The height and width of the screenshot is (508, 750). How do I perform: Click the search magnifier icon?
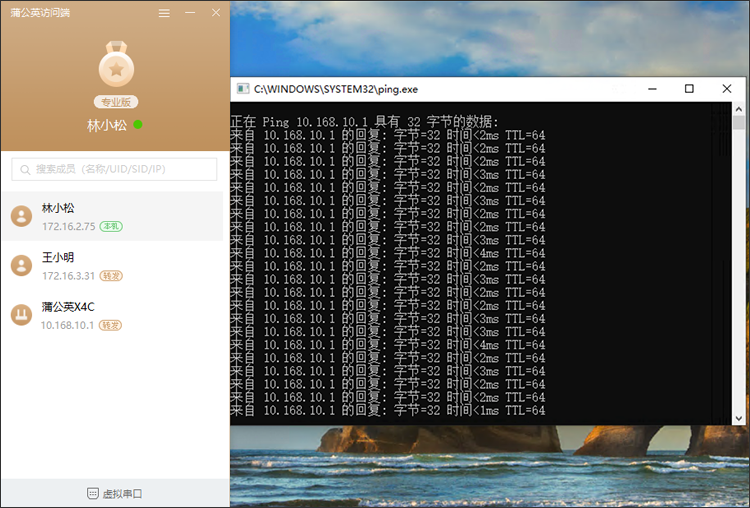[x=25, y=170]
